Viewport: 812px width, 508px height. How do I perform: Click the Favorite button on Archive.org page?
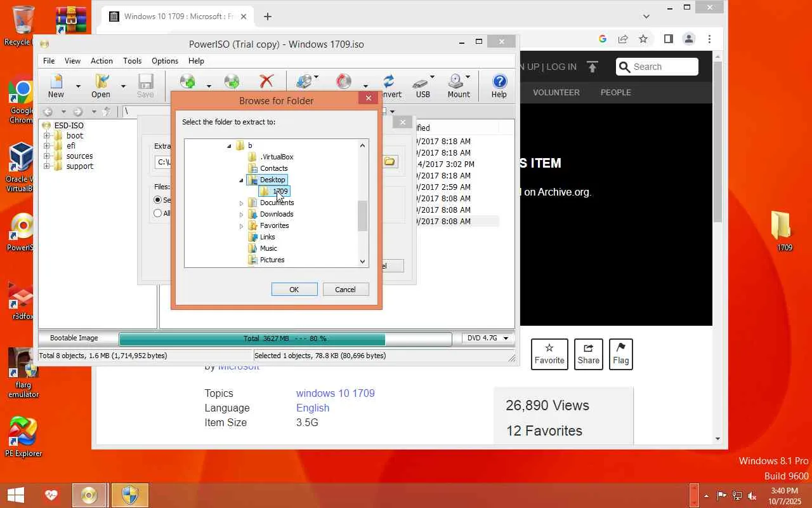pos(549,354)
